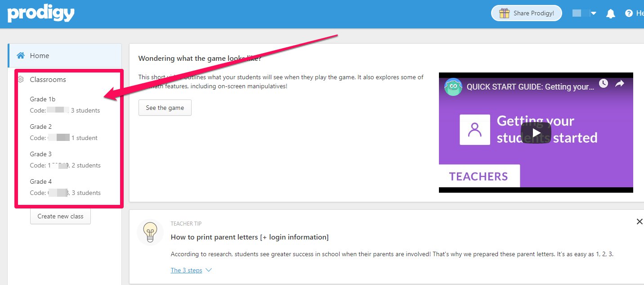Dismiss the Teacher Tip card
The height and width of the screenshot is (285, 644).
pos(639,222)
